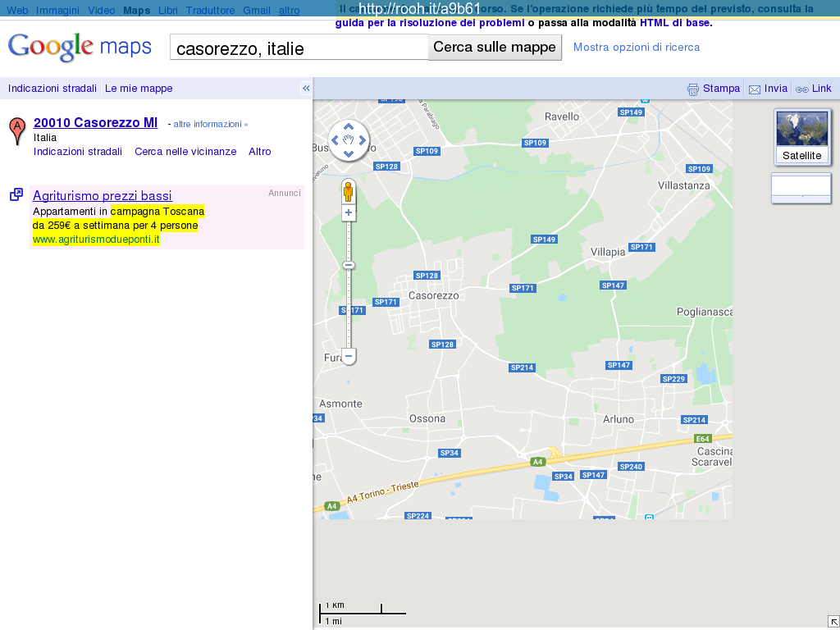This screenshot has width=840, height=630.
Task: Collapse the left results panel
Action: click(x=306, y=89)
